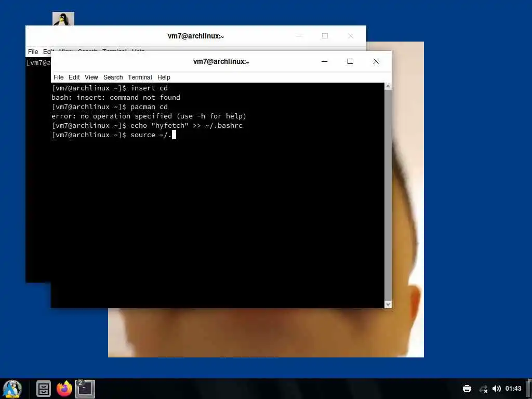This screenshot has width=532, height=399.
Task: Open the network connection tray icon
Action: pos(483,389)
